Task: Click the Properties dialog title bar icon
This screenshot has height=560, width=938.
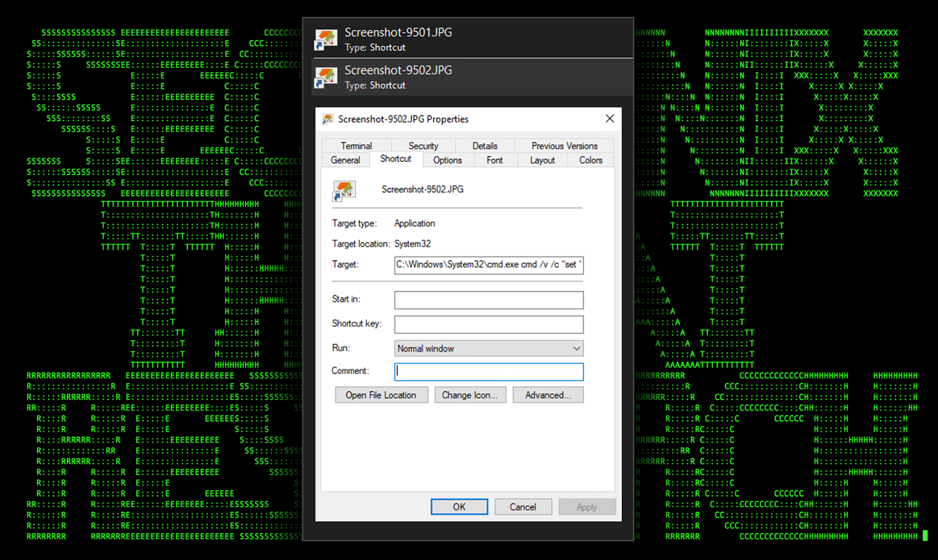Action: (328, 119)
